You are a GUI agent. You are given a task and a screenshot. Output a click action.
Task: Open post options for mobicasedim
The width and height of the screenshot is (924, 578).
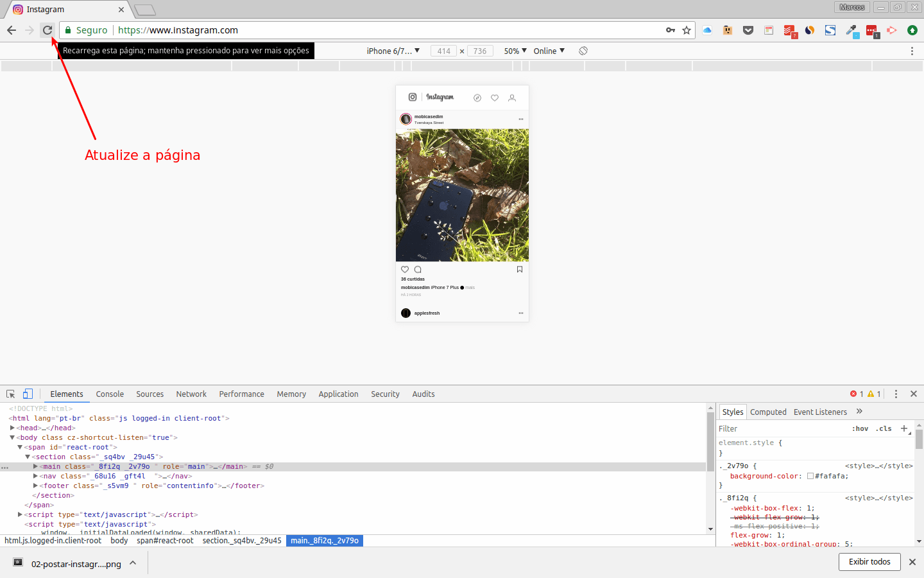click(521, 119)
